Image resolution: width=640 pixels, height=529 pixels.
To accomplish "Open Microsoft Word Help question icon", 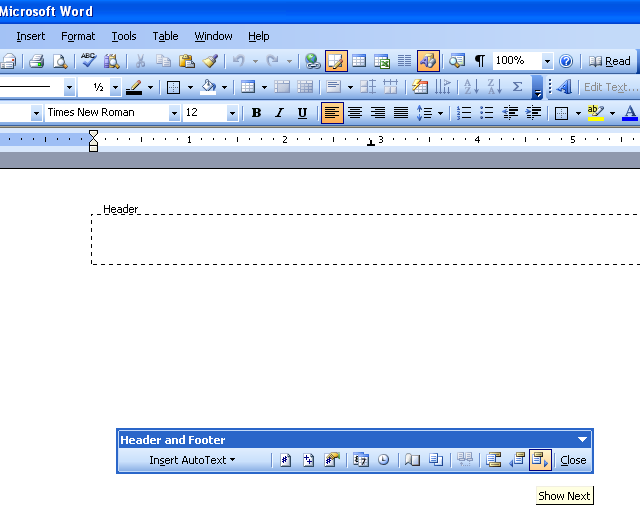I will point(566,61).
